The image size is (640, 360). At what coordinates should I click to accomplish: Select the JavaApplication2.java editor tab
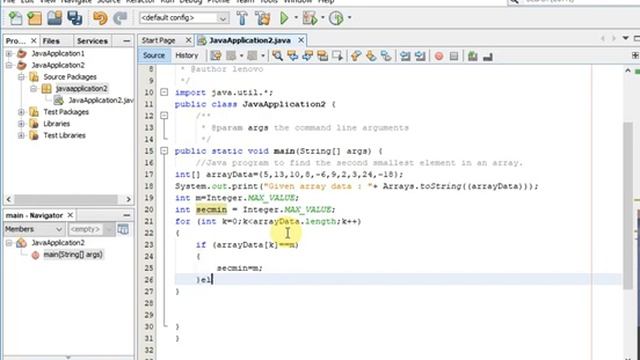coord(250,40)
